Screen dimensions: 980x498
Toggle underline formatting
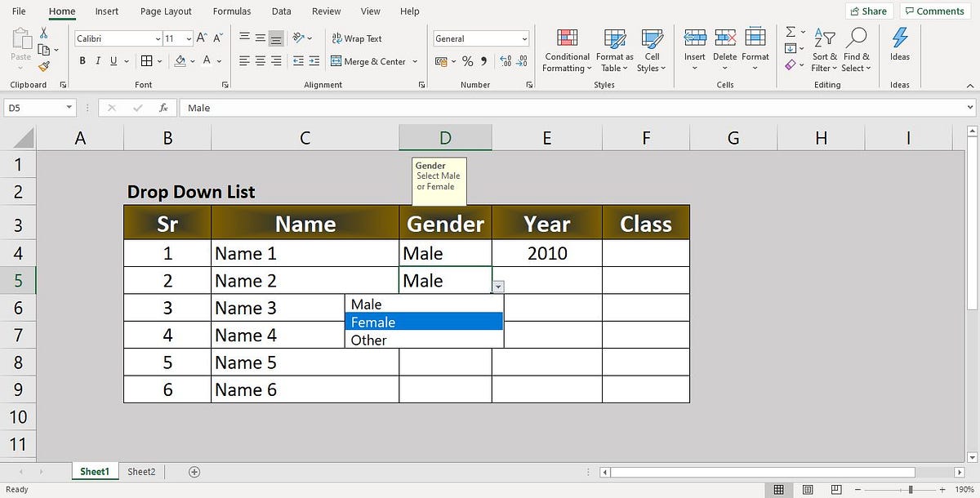pos(112,60)
